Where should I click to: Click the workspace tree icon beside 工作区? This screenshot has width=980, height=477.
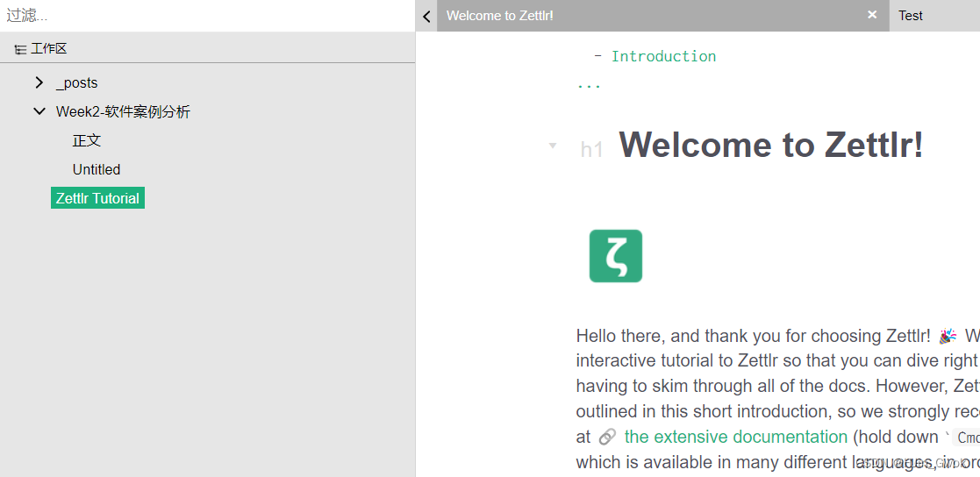click(x=21, y=49)
